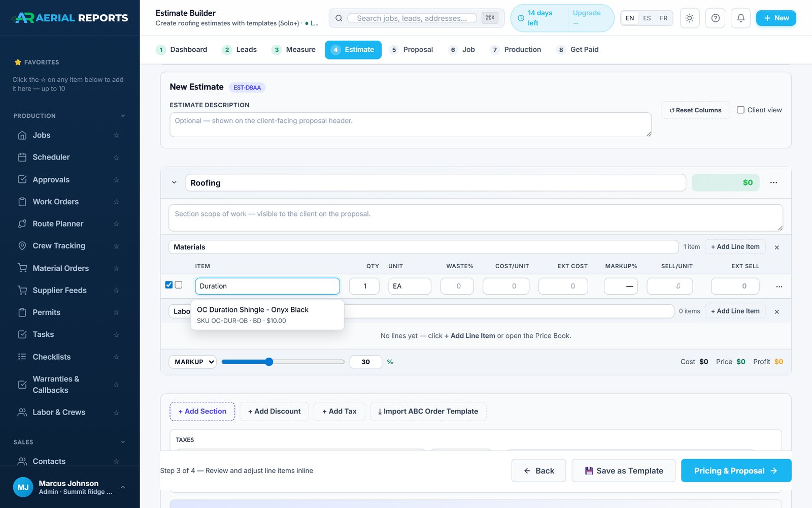Remove the Labor group with X

coord(776,312)
